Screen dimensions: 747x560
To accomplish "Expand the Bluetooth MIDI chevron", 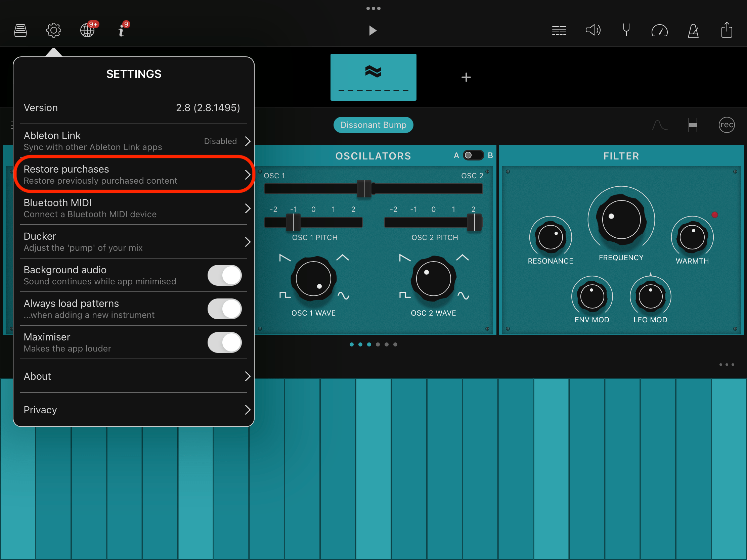I will point(248,208).
